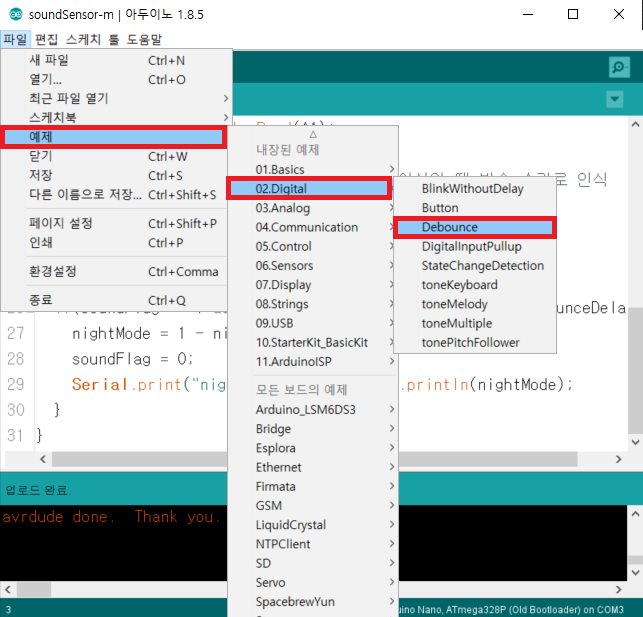Choose 닫기 menu entry
643x617 pixels.
tap(115, 156)
